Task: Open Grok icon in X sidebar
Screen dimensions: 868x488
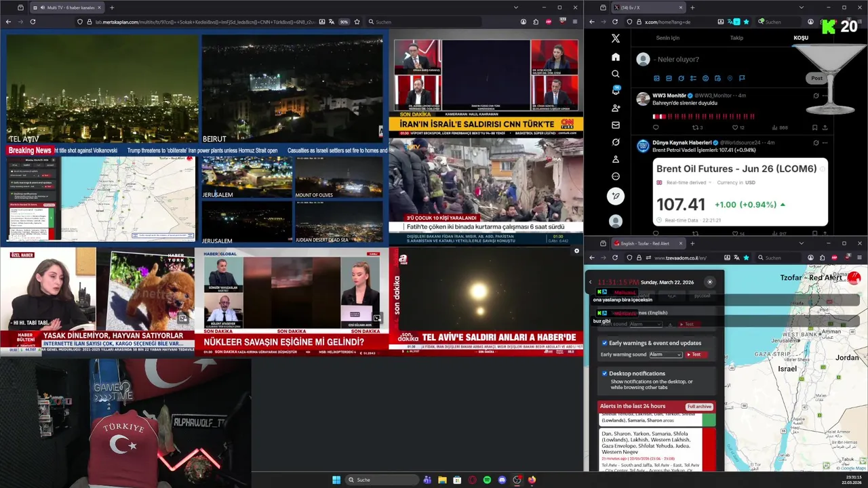Action: coord(615,142)
